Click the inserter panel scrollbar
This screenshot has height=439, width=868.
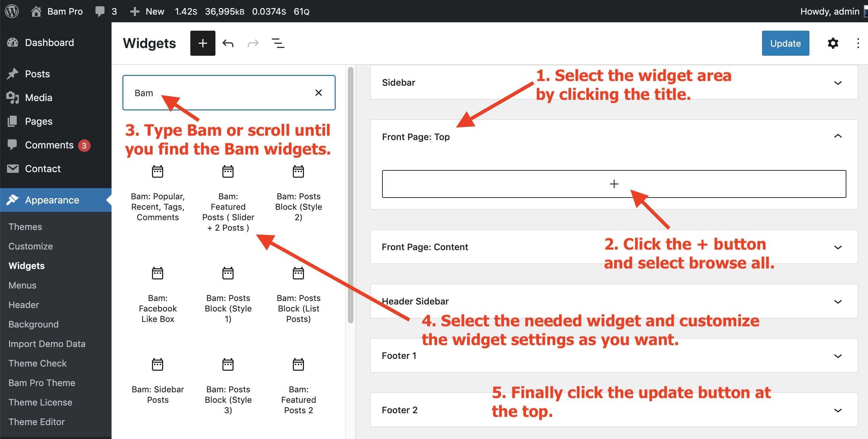(351, 195)
